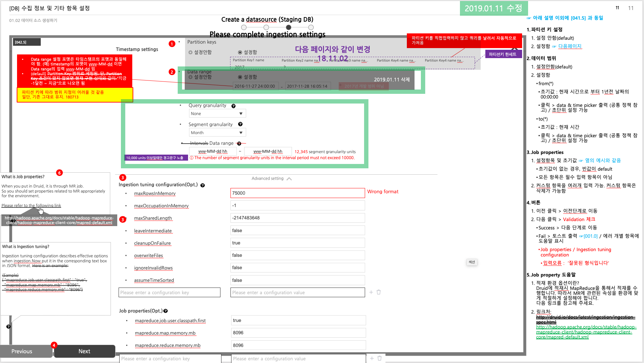644x363 pixels.
Task: Select 설정함 under Data range
Action: [x=248, y=77]
